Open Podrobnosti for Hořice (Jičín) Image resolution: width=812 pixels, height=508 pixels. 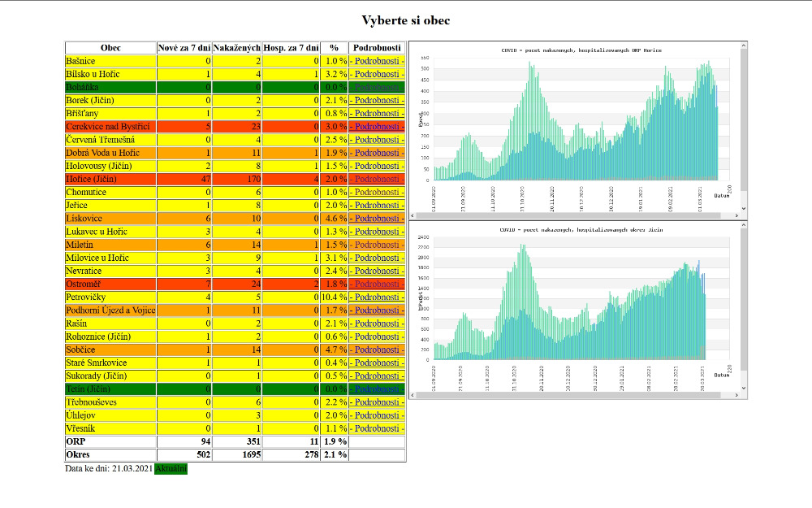click(x=376, y=179)
